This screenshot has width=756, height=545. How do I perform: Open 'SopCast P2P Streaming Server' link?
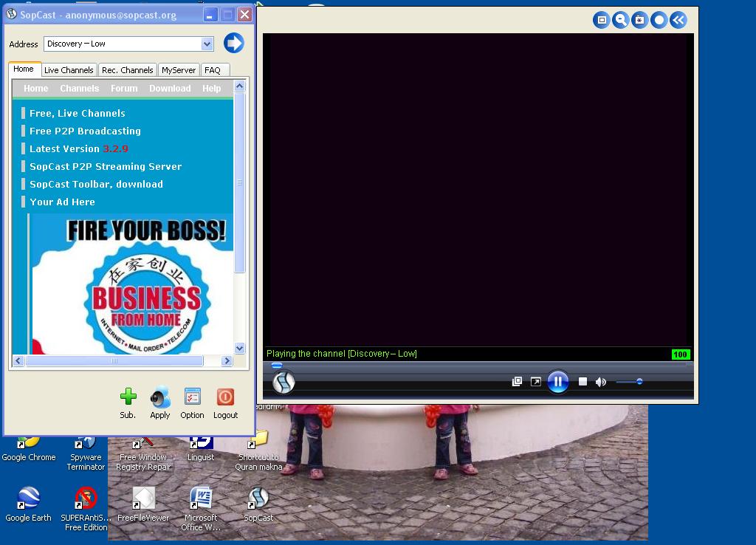point(106,166)
